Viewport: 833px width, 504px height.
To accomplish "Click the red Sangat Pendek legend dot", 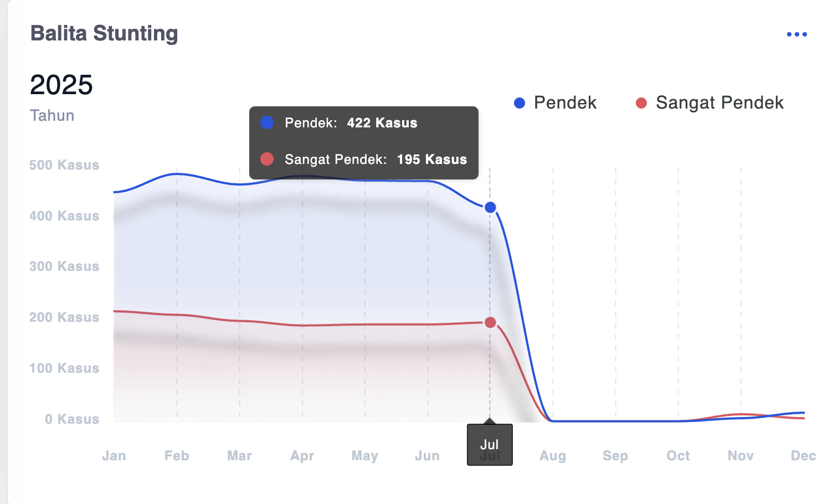I will click(641, 103).
